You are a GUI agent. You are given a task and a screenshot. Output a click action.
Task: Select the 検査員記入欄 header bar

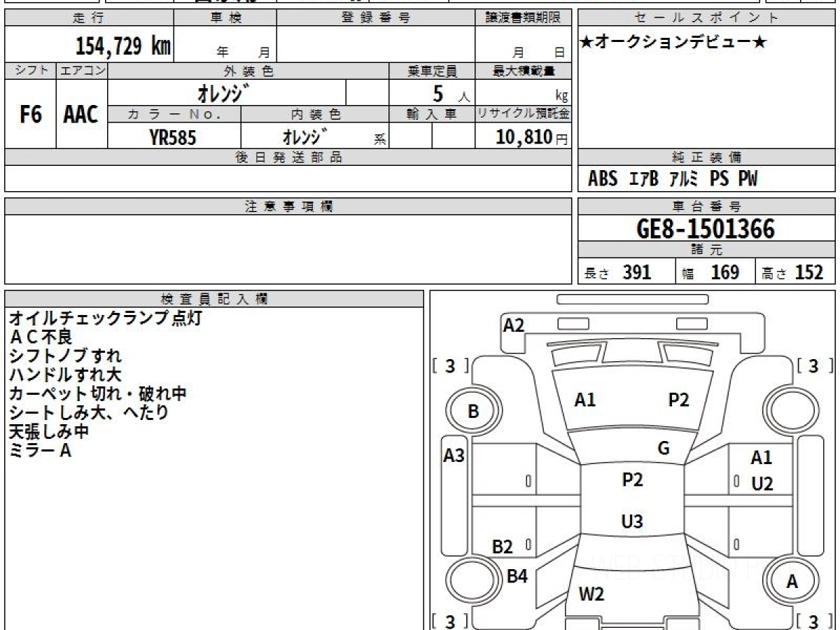click(x=214, y=299)
